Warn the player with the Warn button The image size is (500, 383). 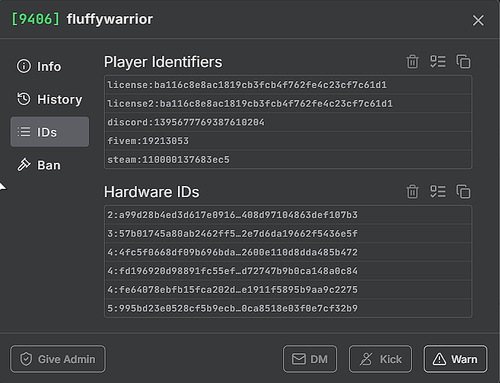[455, 359]
